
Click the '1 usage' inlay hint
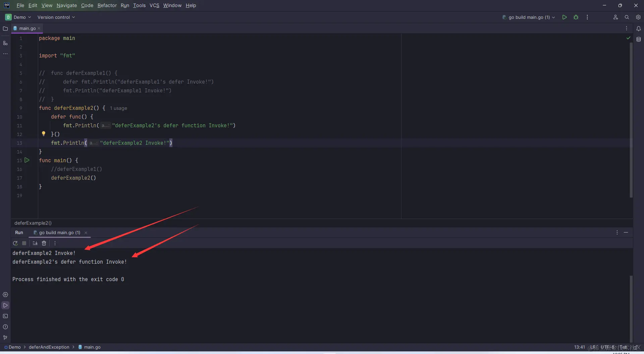[x=118, y=108]
